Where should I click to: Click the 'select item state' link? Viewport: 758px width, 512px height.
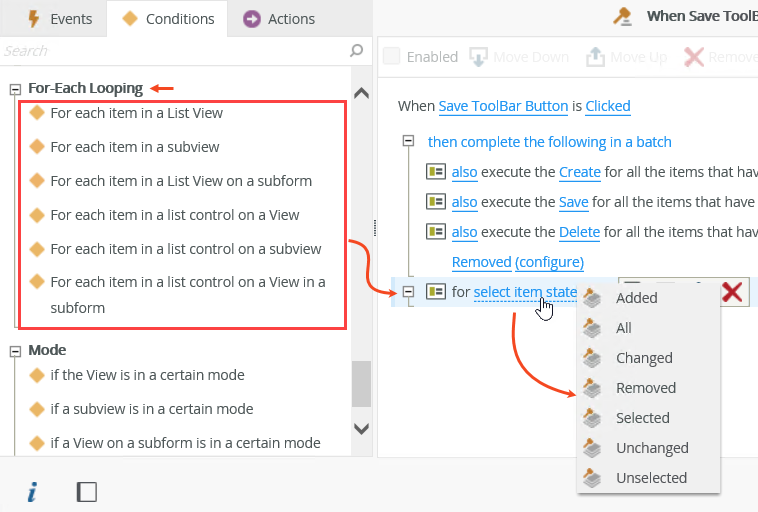pyautogui.click(x=525, y=292)
